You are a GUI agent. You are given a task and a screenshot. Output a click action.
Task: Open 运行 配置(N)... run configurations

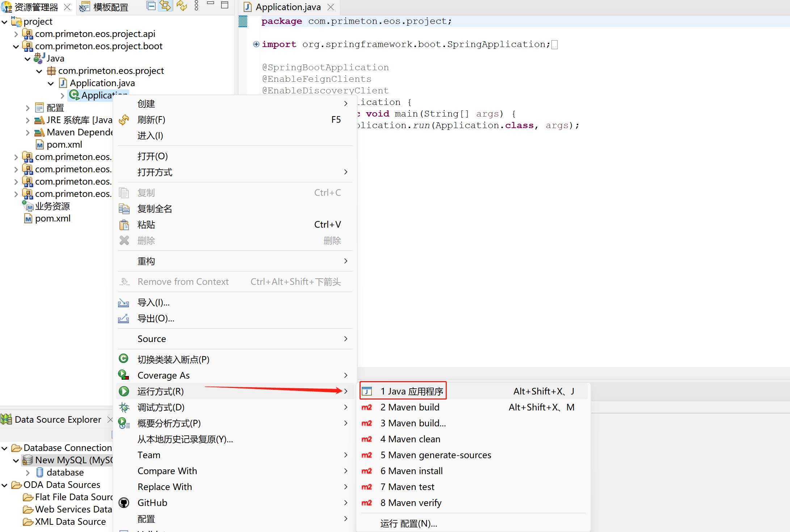(409, 524)
